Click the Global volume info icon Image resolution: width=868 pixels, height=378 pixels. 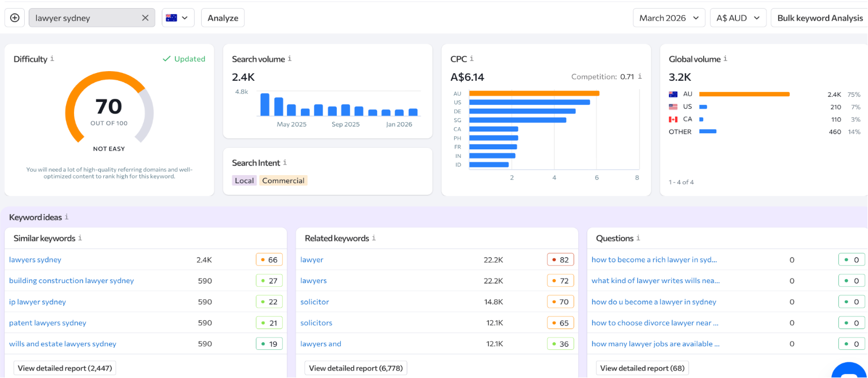coord(725,59)
